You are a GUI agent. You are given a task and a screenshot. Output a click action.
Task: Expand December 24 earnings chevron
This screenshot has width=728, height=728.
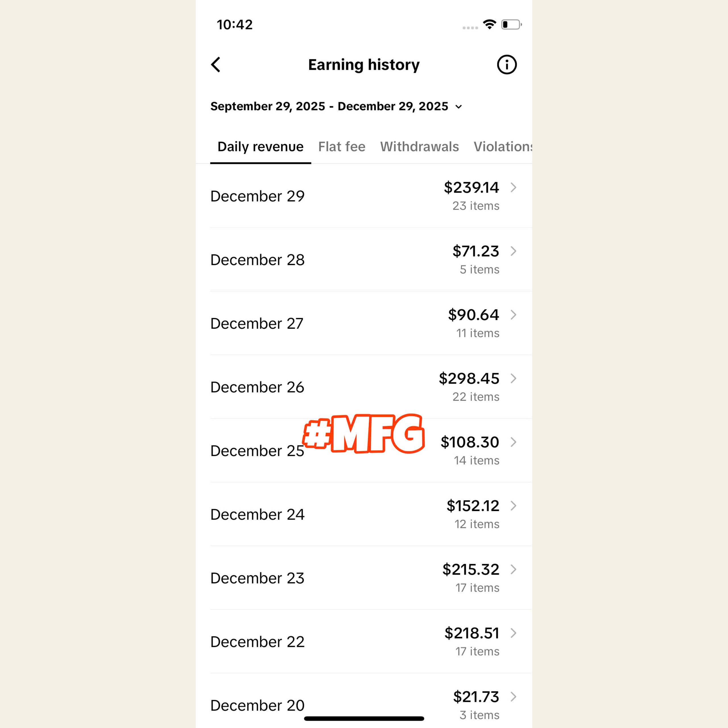[x=513, y=506]
